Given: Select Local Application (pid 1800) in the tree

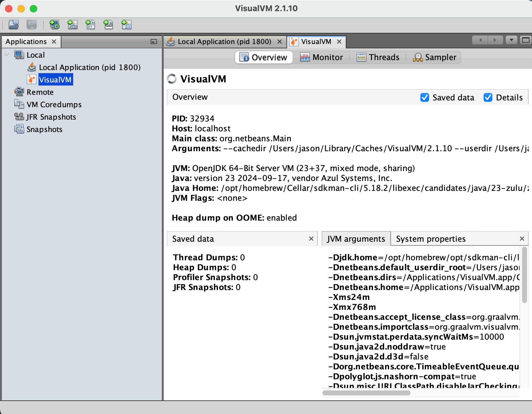Looking at the screenshot, I should click(90, 67).
